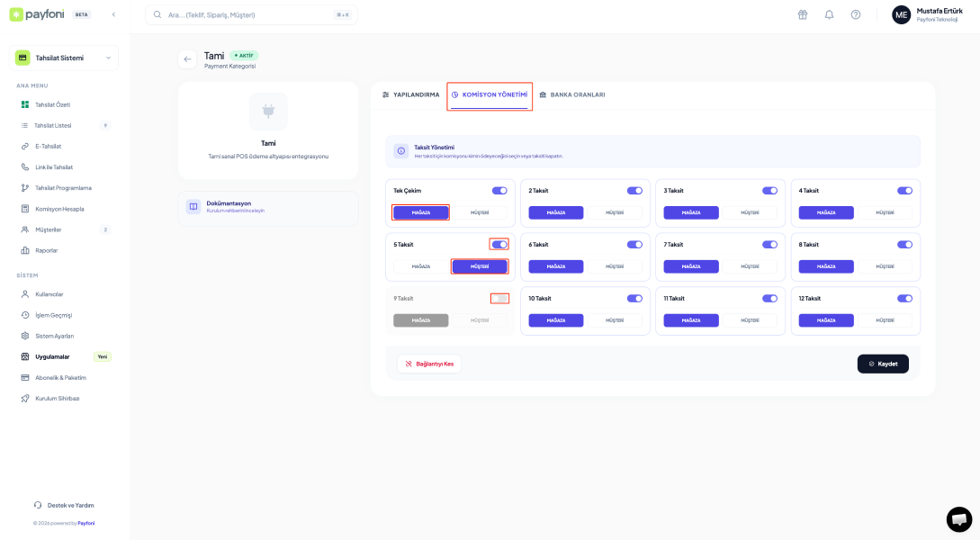Collapse the sidebar with chevron icon

click(x=113, y=14)
